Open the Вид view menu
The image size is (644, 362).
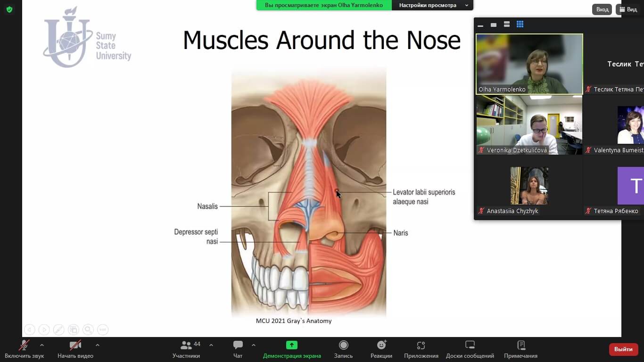tap(628, 9)
